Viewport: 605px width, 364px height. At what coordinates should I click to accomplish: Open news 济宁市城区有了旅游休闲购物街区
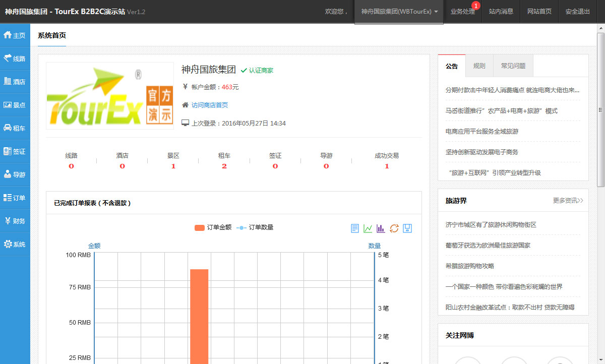491,225
